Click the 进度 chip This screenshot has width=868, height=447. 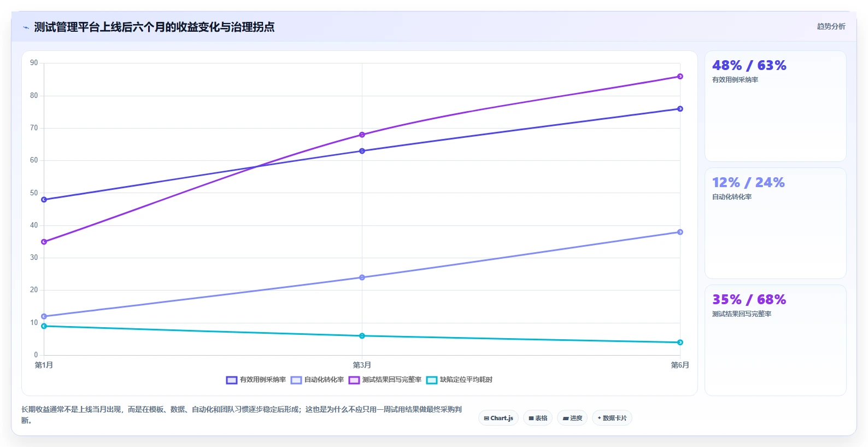point(572,418)
